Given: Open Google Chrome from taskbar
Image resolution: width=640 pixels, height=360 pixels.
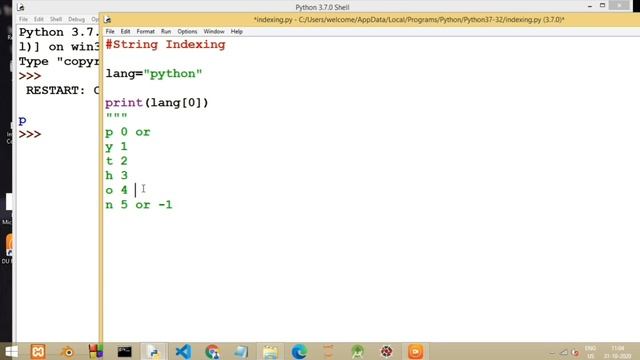Looking at the screenshot, I should coord(212,351).
